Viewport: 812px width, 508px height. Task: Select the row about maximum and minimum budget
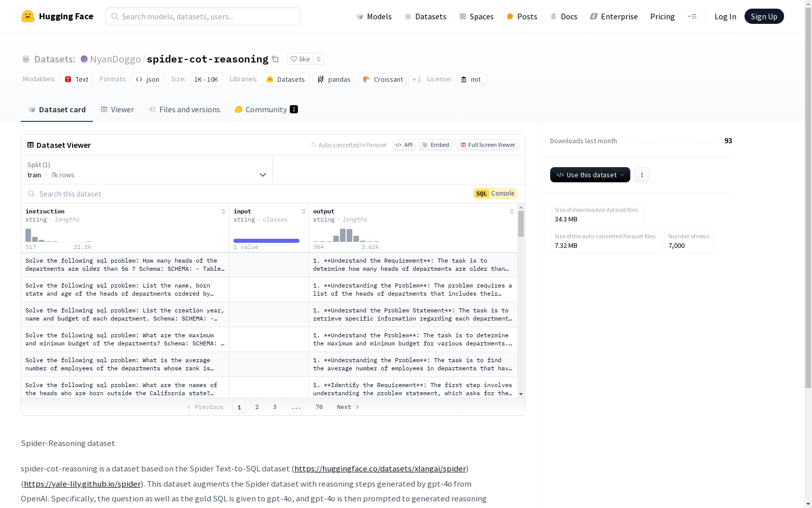click(x=269, y=339)
